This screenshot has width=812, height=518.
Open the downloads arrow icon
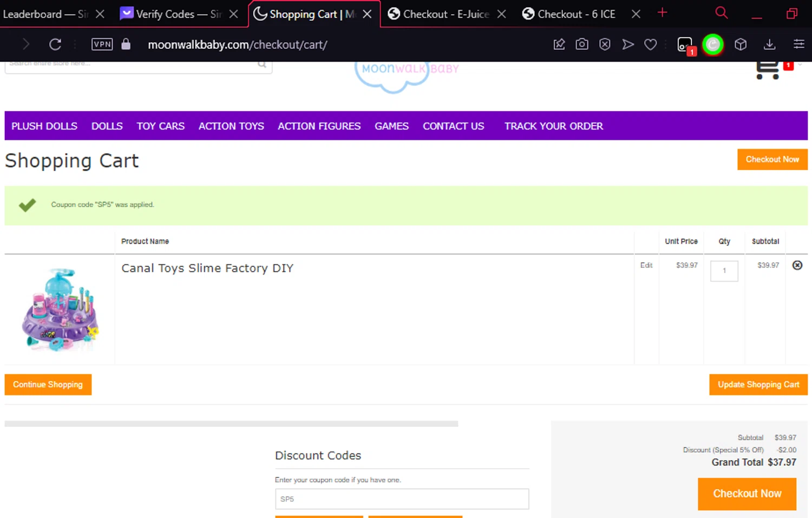click(769, 44)
